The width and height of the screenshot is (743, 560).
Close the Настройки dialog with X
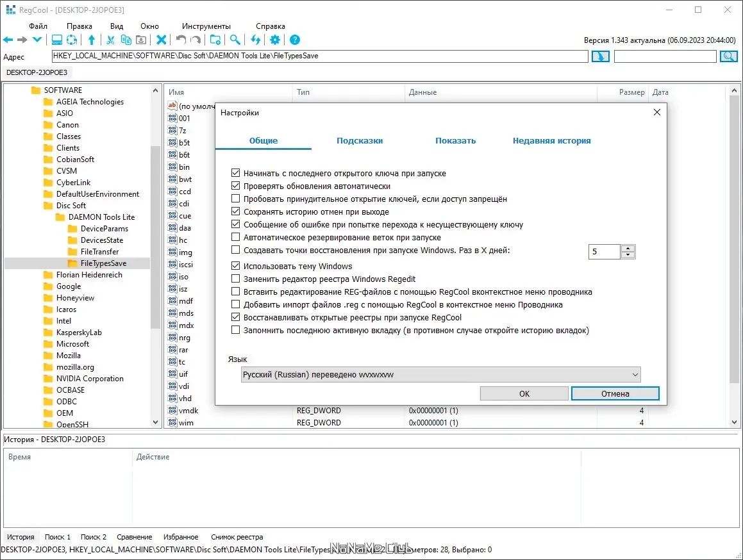pos(656,112)
